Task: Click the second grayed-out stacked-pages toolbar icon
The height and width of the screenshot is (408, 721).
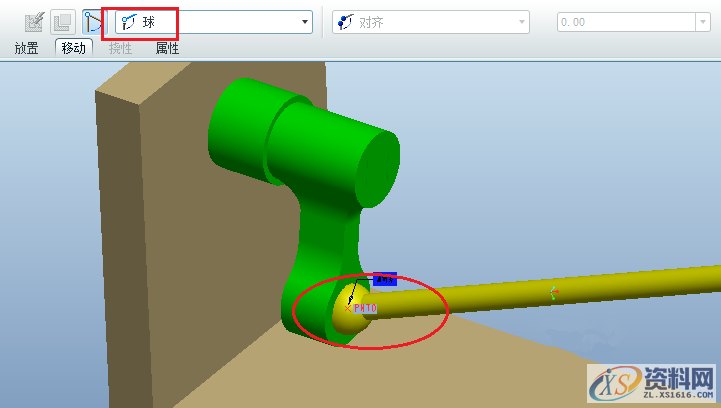Action: (x=63, y=21)
